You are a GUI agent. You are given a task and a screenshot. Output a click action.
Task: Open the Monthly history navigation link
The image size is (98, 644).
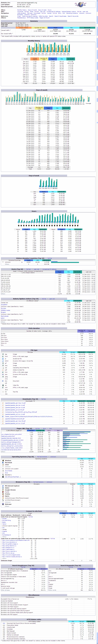(22, 10)
